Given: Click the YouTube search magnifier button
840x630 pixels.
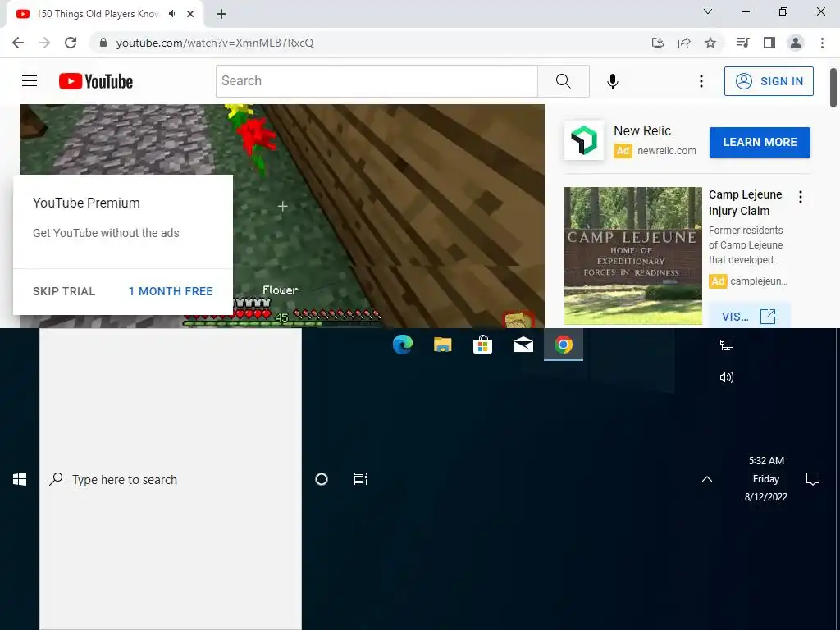Looking at the screenshot, I should [563, 81].
